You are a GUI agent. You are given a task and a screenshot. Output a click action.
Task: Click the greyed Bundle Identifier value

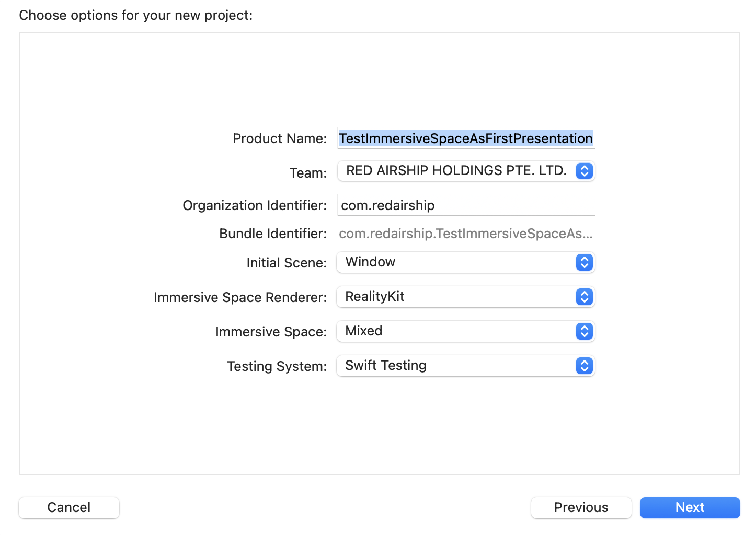pos(465,234)
